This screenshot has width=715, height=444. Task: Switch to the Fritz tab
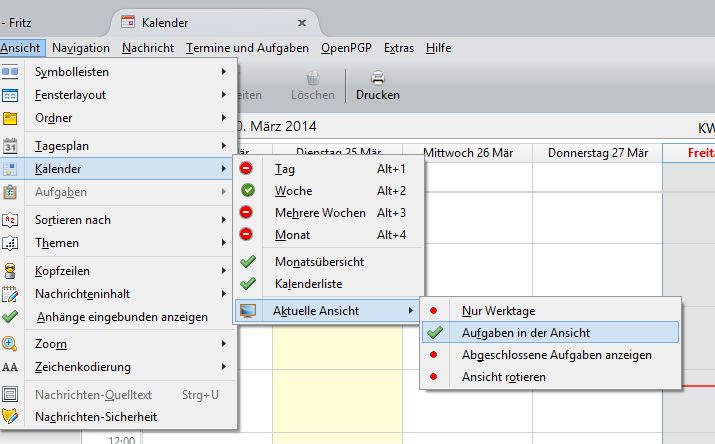17,22
